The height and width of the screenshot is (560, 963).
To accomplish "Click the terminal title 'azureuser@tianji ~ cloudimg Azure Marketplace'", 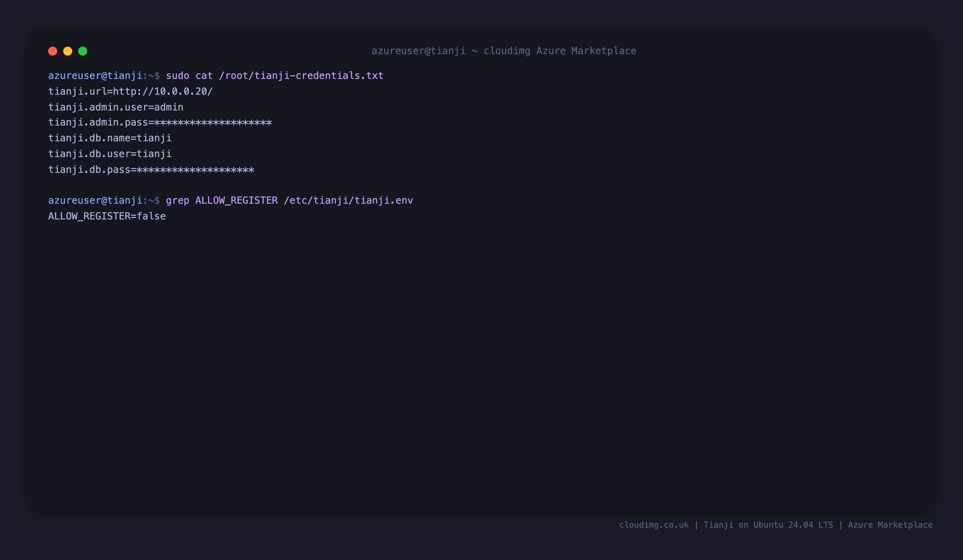I will click(504, 51).
